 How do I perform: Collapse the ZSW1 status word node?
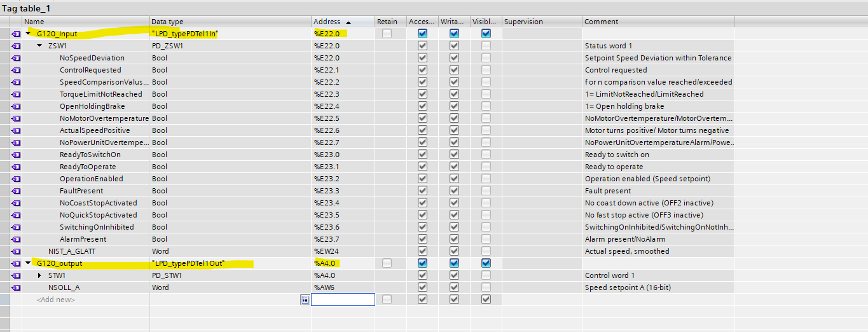(x=39, y=46)
